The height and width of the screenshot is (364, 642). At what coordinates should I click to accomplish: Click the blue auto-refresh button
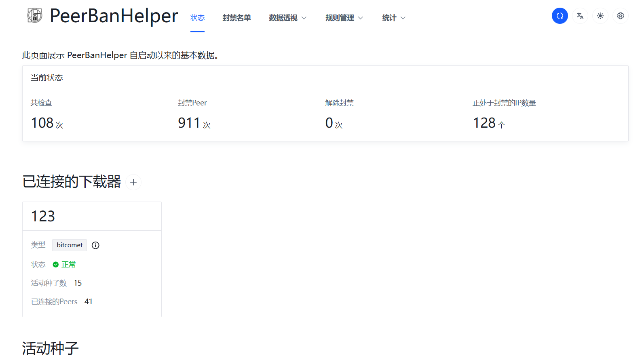click(560, 16)
